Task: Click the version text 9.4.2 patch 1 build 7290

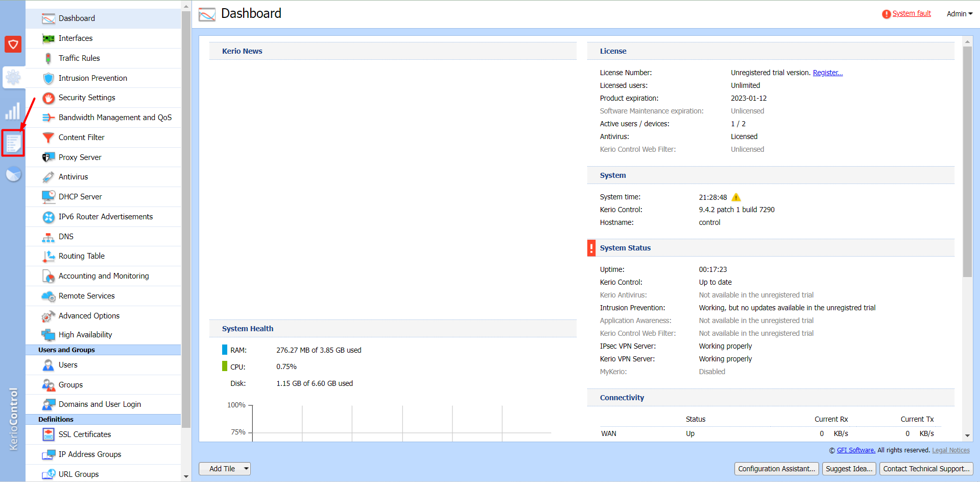Action: [x=736, y=210]
